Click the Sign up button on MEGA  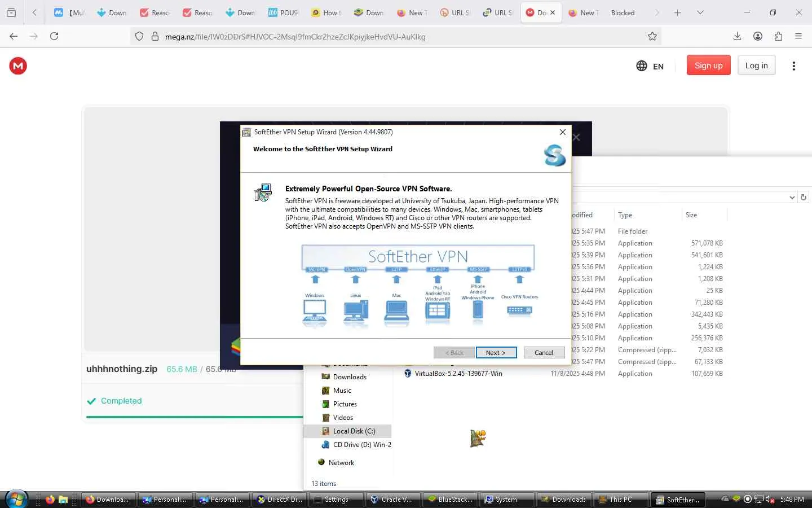[708, 65]
